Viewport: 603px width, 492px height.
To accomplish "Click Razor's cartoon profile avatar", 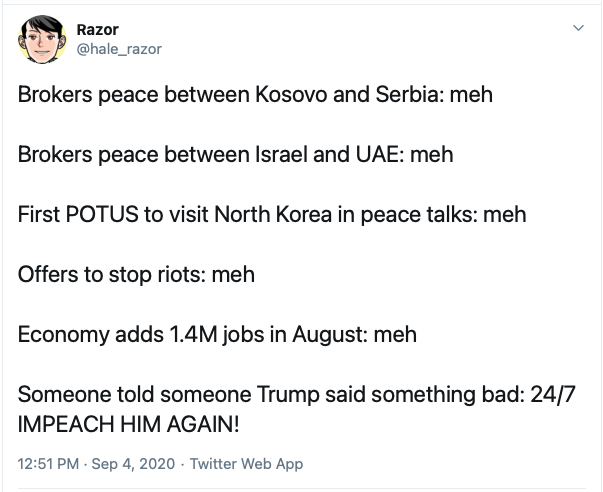I will 42,39.
